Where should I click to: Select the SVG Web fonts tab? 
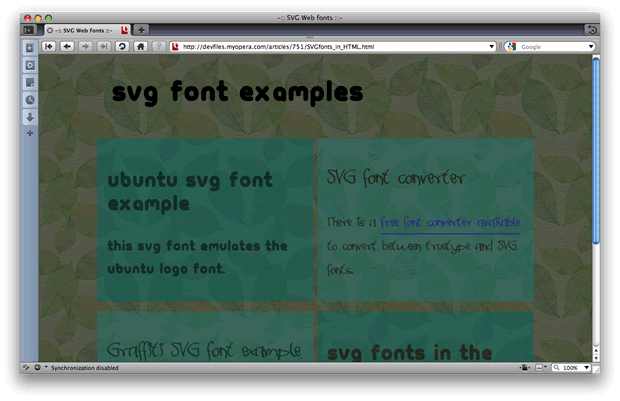click(87, 30)
